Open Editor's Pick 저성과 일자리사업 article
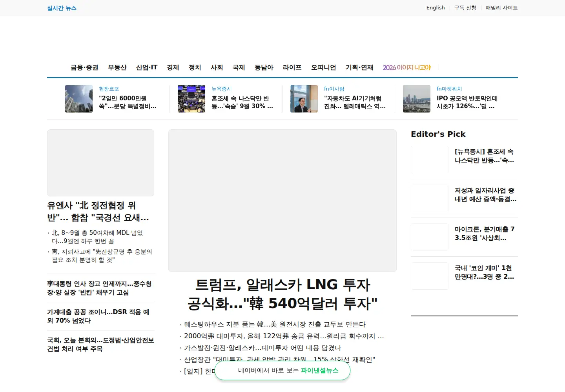Screen dimensions: 565x392 486,195
